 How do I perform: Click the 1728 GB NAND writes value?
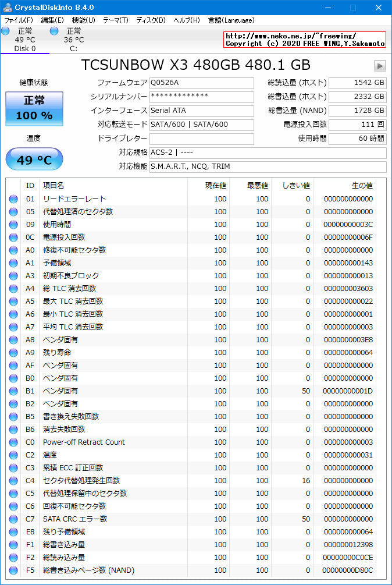click(x=358, y=111)
